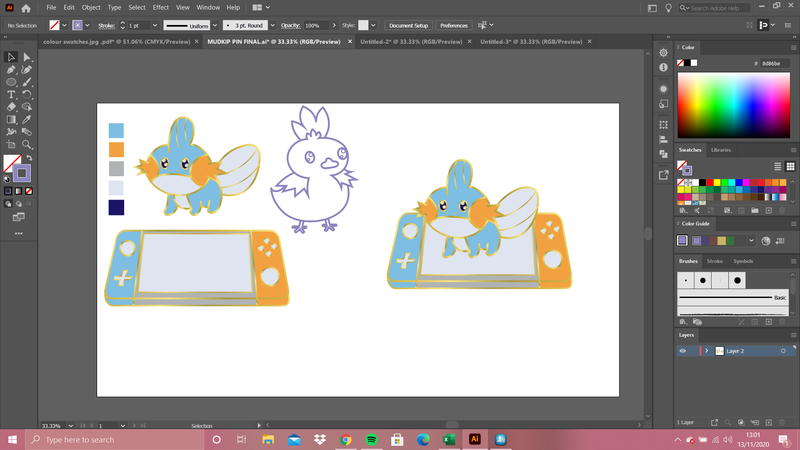This screenshot has width=800, height=450.
Task: Switch to Untitled-2 document tab
Action: (x=411, y=42)
